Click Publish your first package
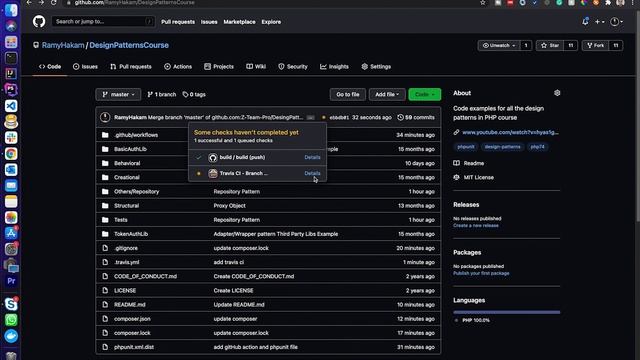The image size is (640, 360). point(481,273)
